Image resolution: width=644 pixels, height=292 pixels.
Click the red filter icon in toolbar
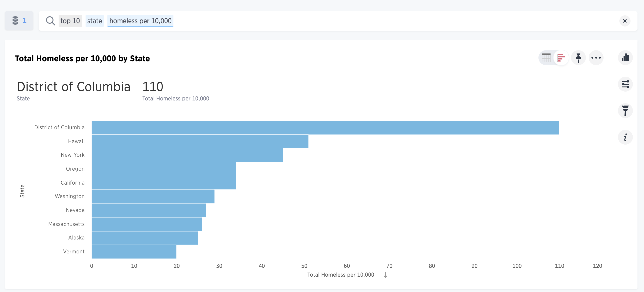[561, 57]
